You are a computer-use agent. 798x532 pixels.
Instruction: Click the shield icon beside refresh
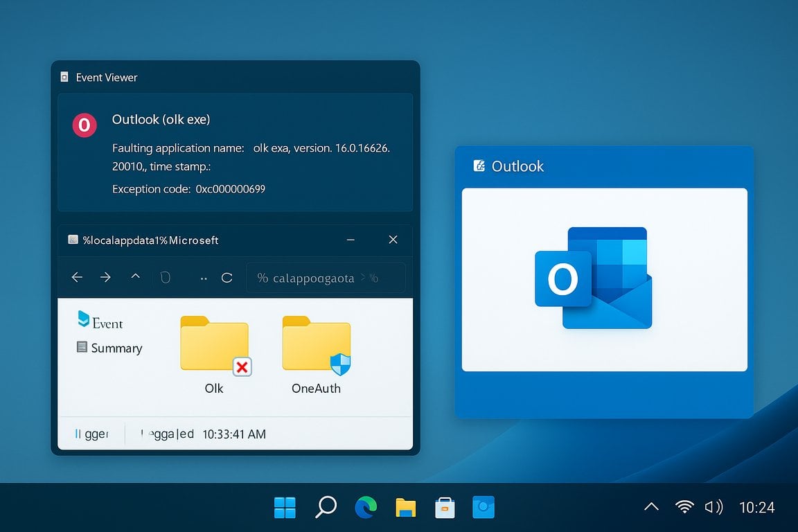point(165,278)
